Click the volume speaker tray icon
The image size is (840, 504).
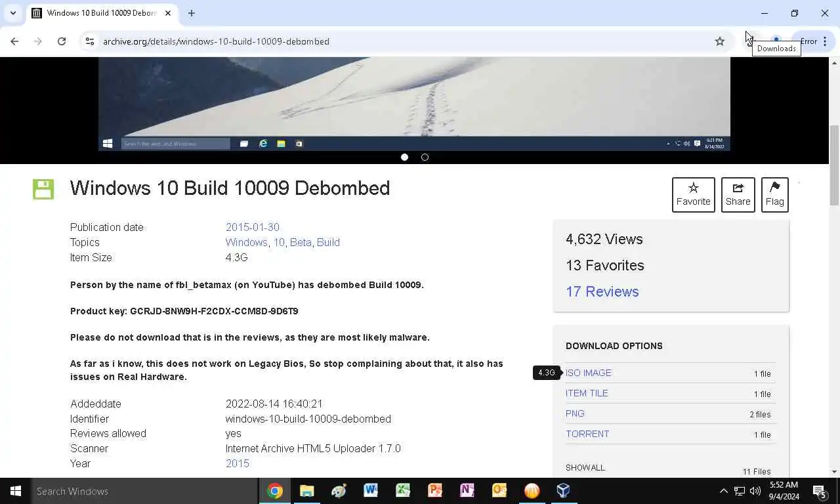(x=755, y=491)
